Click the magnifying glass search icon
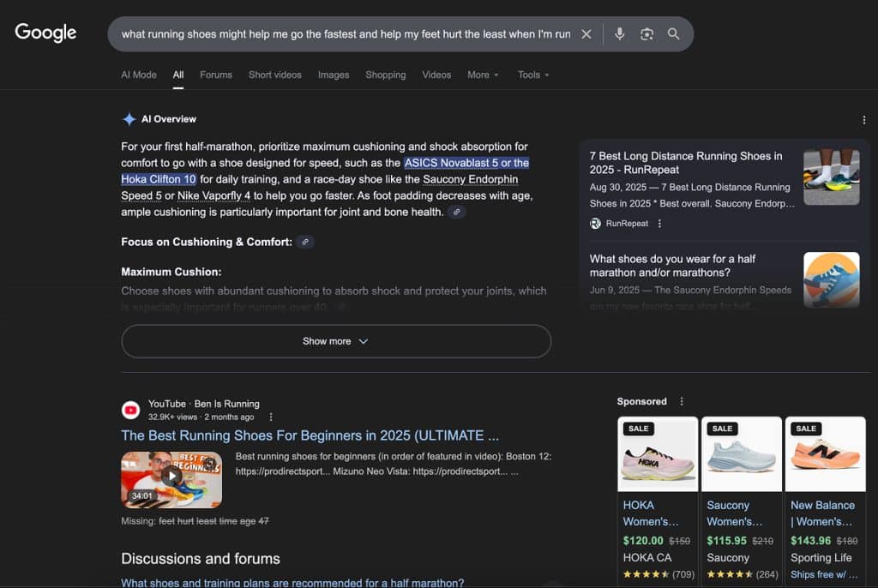Screen dimensions: 878x588 tap(674, 33)
